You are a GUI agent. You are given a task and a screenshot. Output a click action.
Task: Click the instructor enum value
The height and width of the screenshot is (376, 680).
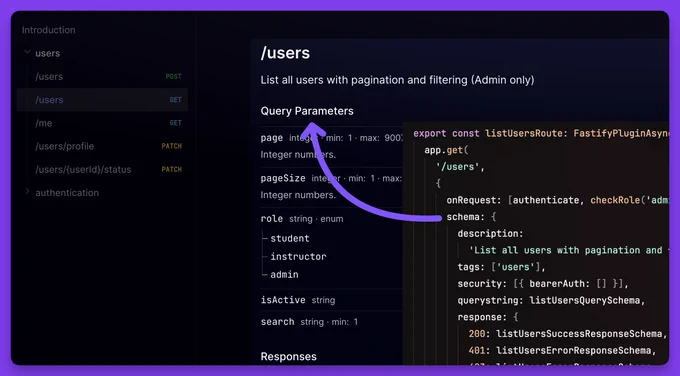[x=298, y=256]
